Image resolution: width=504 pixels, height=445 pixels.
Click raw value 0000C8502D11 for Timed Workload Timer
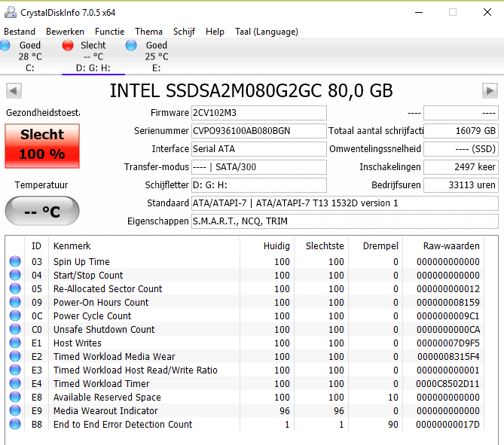[447, 383]
